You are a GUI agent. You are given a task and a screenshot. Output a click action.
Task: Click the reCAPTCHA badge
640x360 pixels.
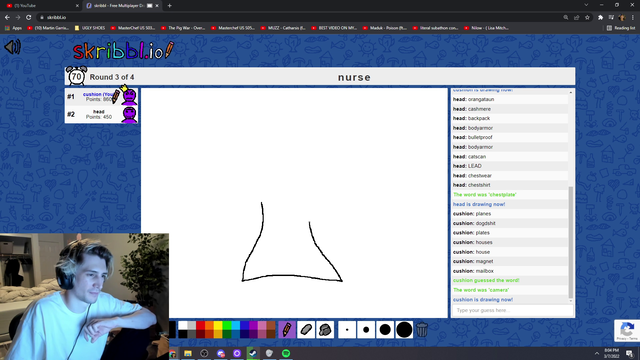tap(627, 330)
